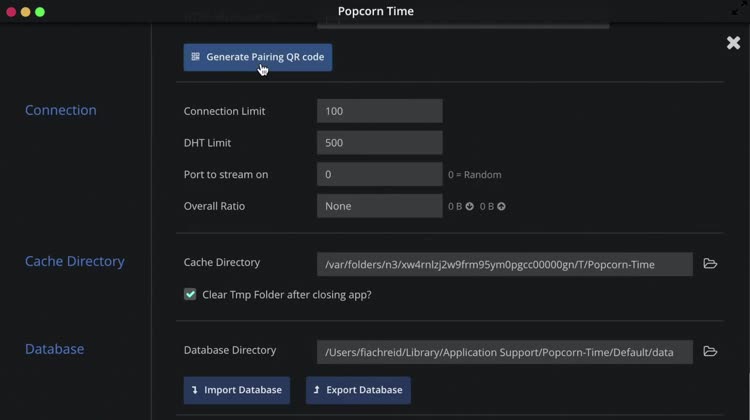Focus the Connection Limit field showing 100
The image size is (750, 420).
pos(379,111)
